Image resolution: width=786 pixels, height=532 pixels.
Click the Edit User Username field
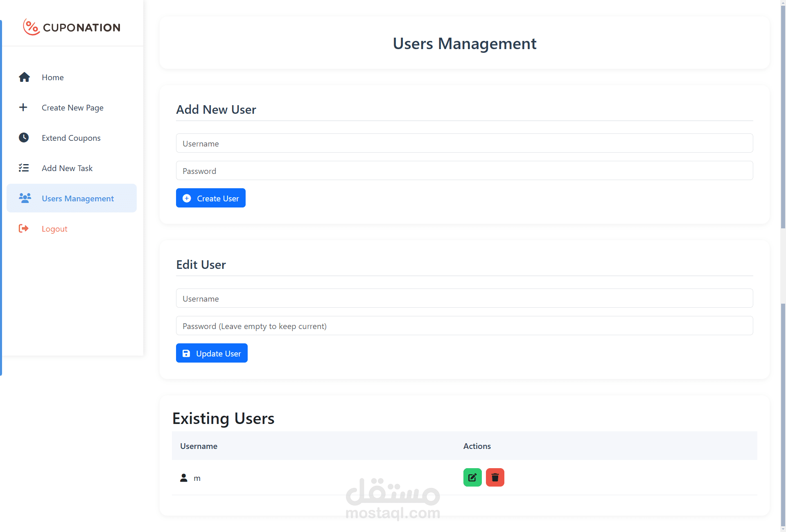pos(464,298)
